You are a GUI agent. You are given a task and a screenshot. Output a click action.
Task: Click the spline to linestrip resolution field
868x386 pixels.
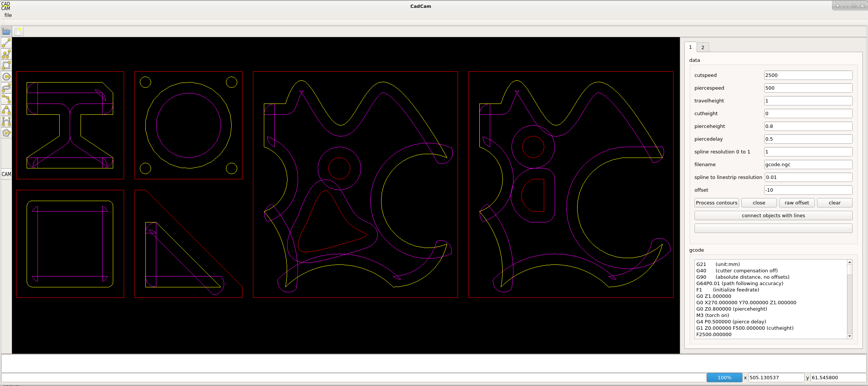pyautogui.click(x=808, y=177)
